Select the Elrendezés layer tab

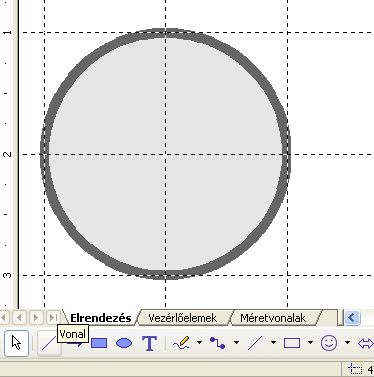[x=101, y=318]
